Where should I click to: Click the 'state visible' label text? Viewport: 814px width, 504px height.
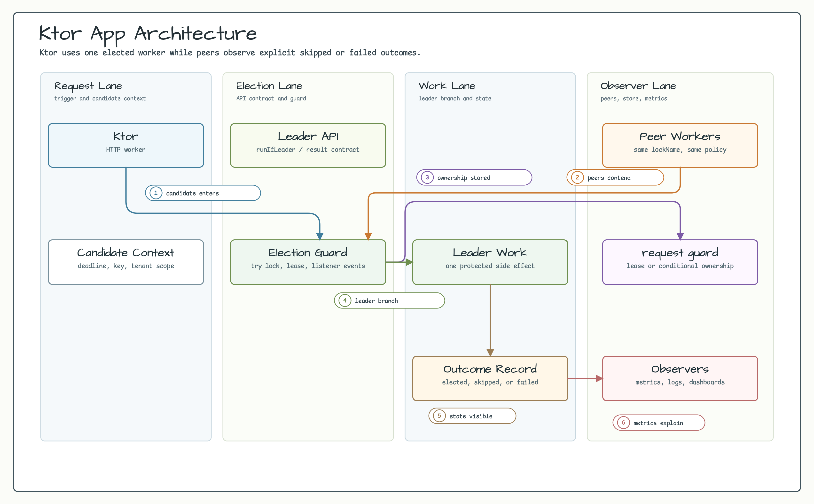[x=471, y=416]
